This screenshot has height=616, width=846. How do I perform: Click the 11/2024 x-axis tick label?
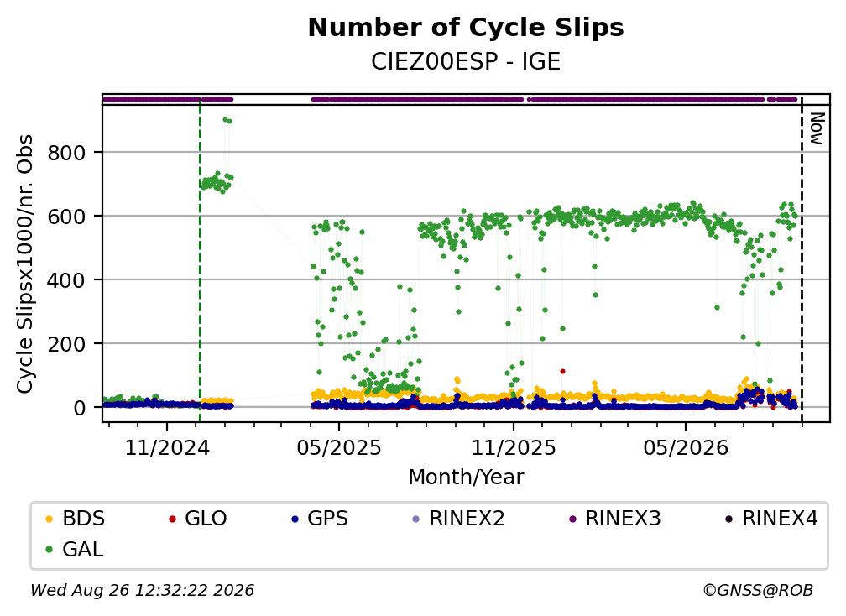tap(167, 448)
